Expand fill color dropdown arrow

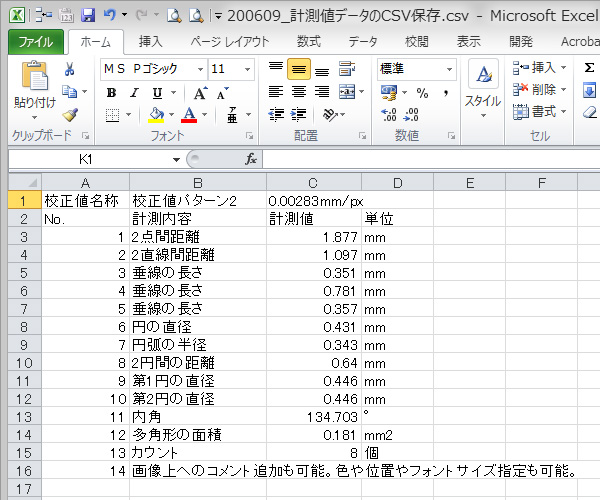pos(171,115)
